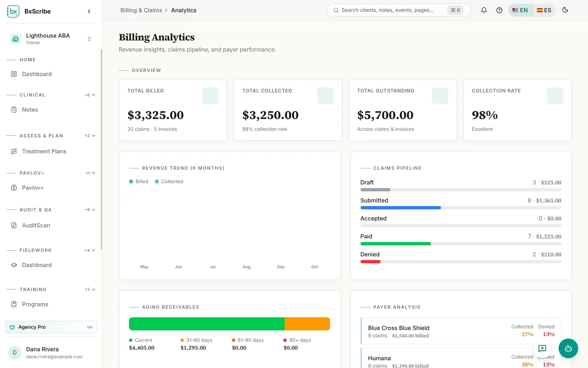Click the Agency Pro crown icon
Viewport: 588px width, 368px height.
coord(12,327)
